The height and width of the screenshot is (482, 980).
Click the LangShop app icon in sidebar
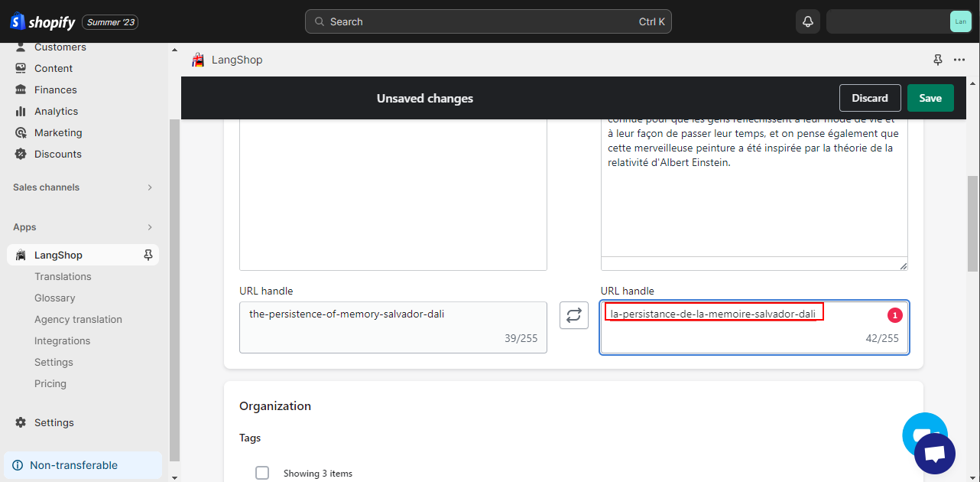[x=21, y=255]
